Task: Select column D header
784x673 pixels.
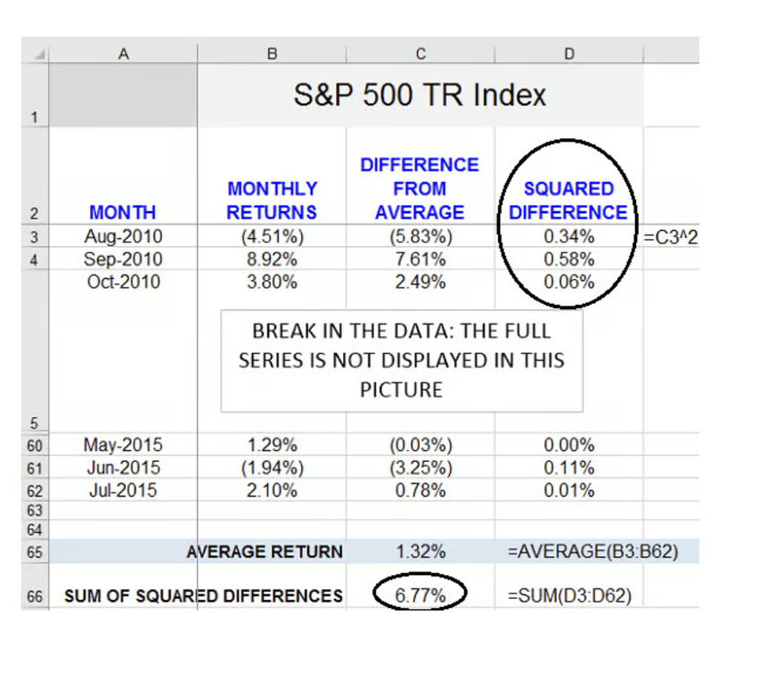Action: coord(568,54)
